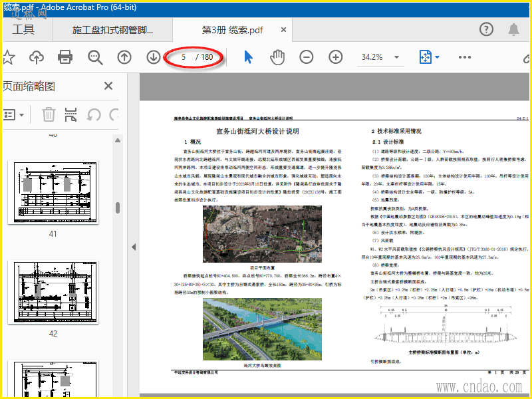Select the page 42 thumbnail
Screen dimensions: 532x399
[53, 291]
